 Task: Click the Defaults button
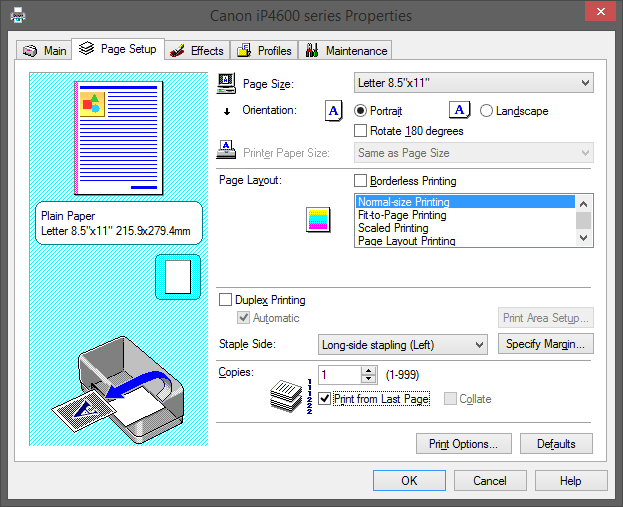pos(556,443)
